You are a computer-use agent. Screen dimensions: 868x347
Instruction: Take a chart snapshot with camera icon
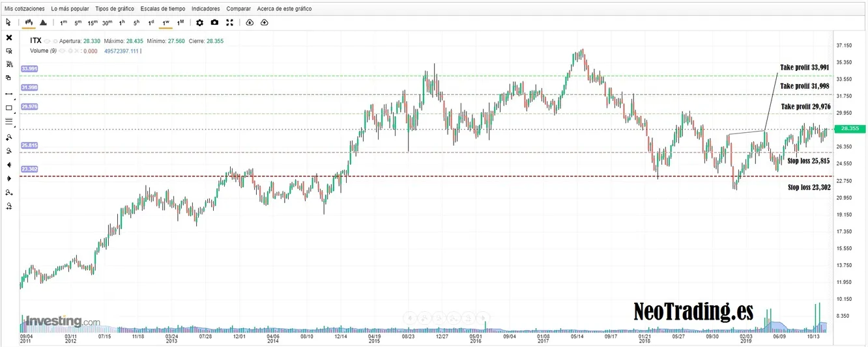point(214,22)
